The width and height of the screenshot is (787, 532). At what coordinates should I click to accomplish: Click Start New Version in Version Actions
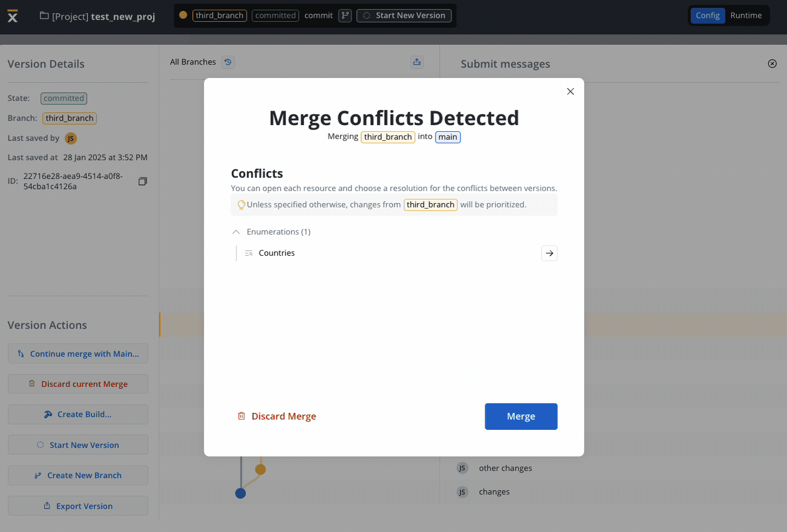[78, 445]
